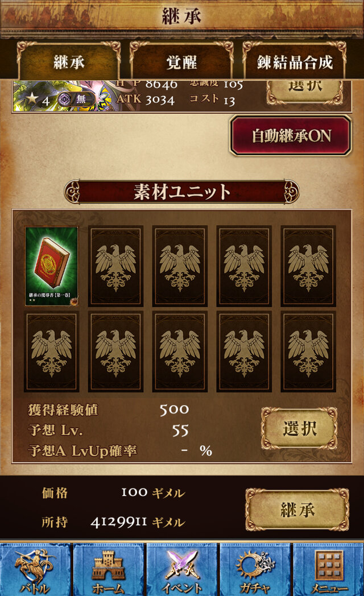Switch to the 覚醒 tab
Image resolution: width=364 pixels, height=596 pixels.
coord(181,63)
